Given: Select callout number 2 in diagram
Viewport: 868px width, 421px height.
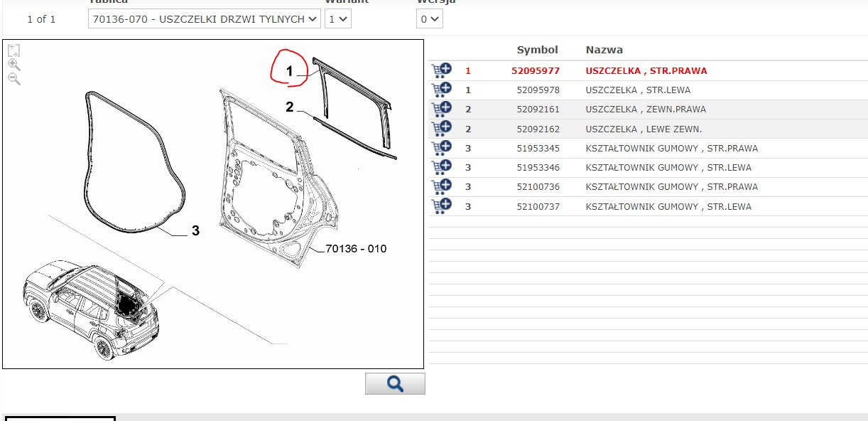Looking at the screenshot, I should (289, 107).
